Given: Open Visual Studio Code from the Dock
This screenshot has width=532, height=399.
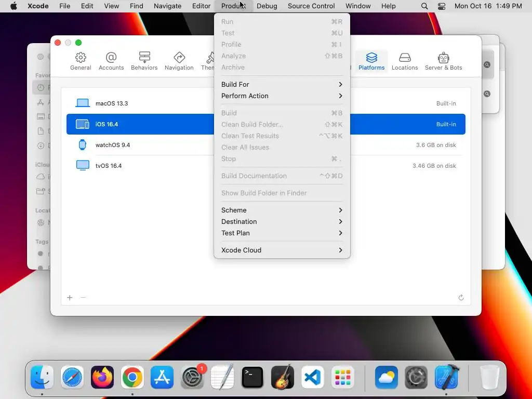Looking at the screenshot, I should [x=312, y=377].
